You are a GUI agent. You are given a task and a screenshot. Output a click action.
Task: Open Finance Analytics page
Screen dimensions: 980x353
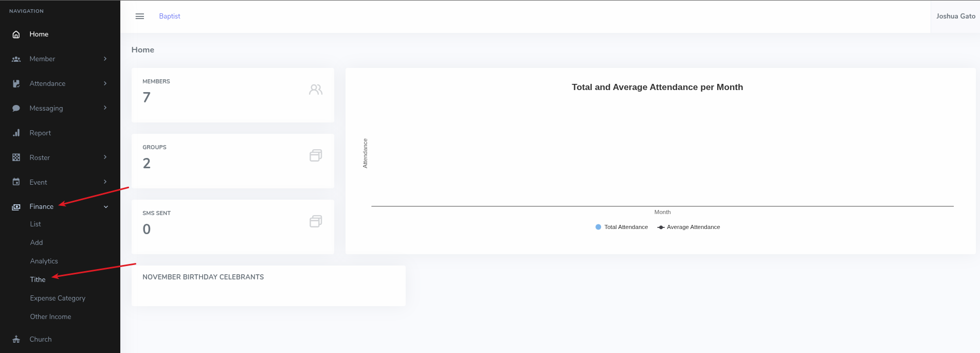(44, 261)
